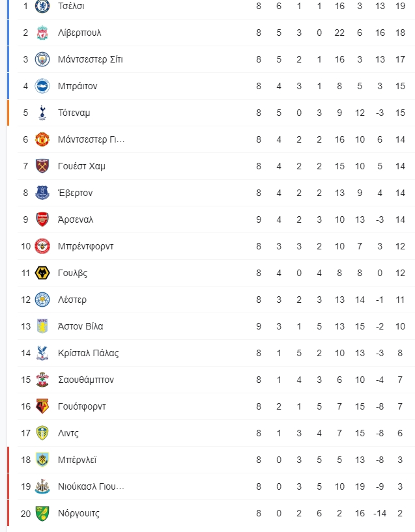Click the Λιντς team name

click(68, 433)
